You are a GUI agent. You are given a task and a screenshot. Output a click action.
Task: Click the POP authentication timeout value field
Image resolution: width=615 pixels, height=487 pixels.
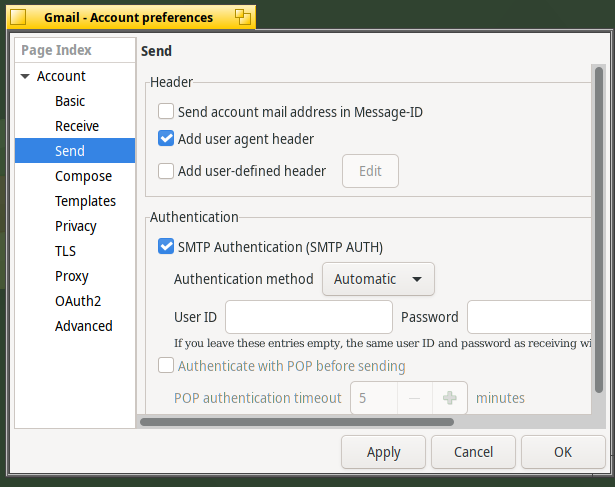click(x=374, y=398)
